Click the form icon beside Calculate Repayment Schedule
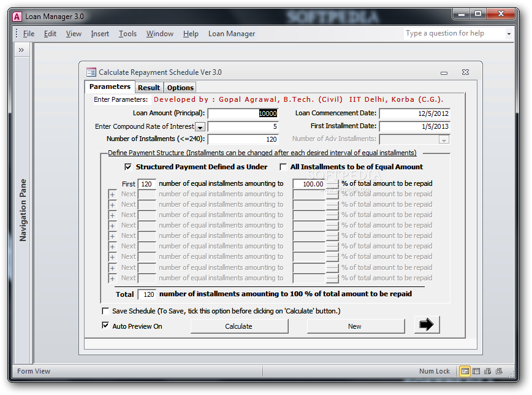The width and height of the screenshot is (532, 395). pyautogui.click(x=91, y=72)
